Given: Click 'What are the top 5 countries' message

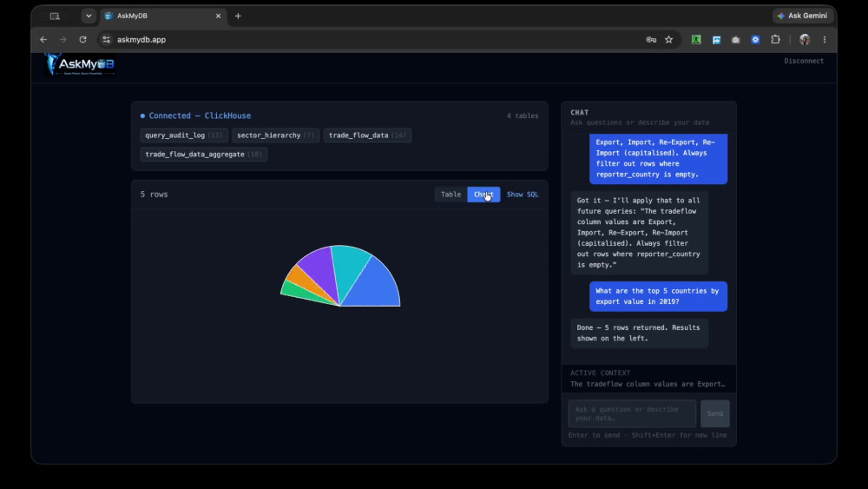Looking at the screenshot, I should pyautogui.click(x=658, y=296).
